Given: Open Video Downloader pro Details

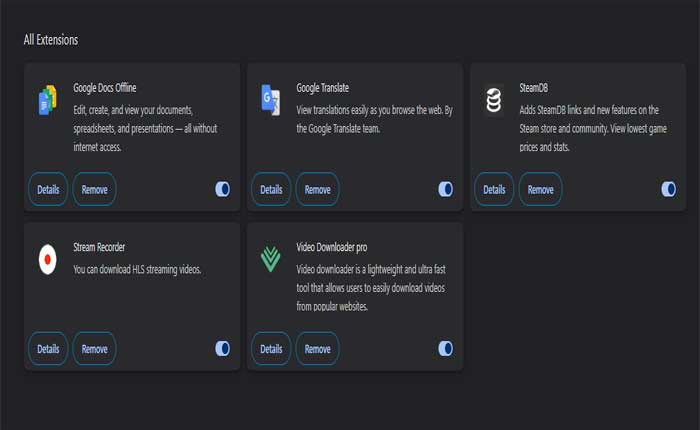Looking at the screenshot, I should tap(271, 349).
